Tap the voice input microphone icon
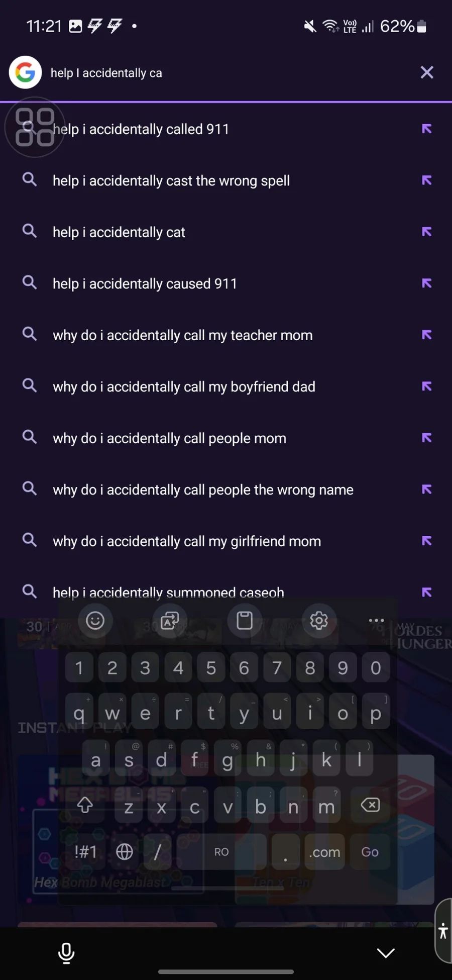The width and height of the screenshot is (452, 980). coord(66,953)
